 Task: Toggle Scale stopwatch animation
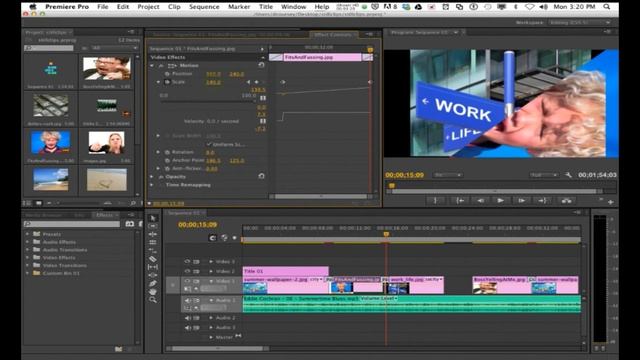167,82
